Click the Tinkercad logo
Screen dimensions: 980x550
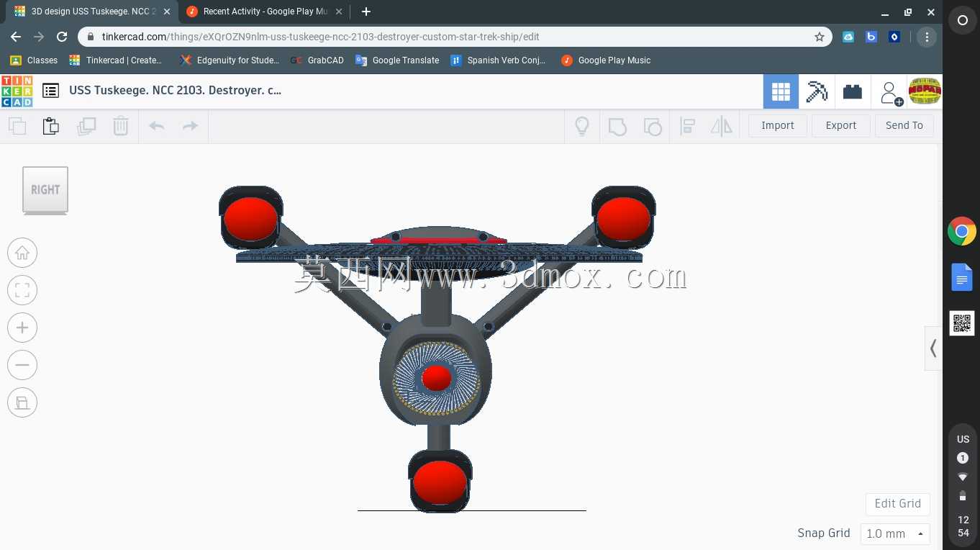(x=17, y=91)
